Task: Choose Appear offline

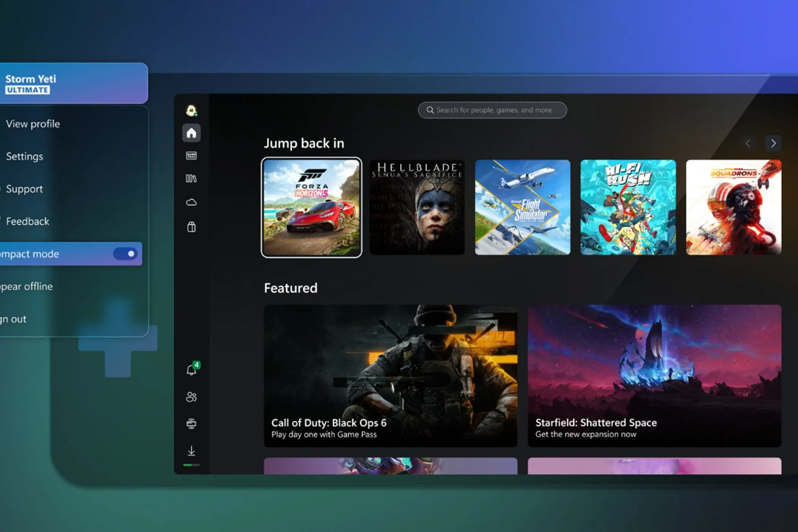Action: coord(26,286)
